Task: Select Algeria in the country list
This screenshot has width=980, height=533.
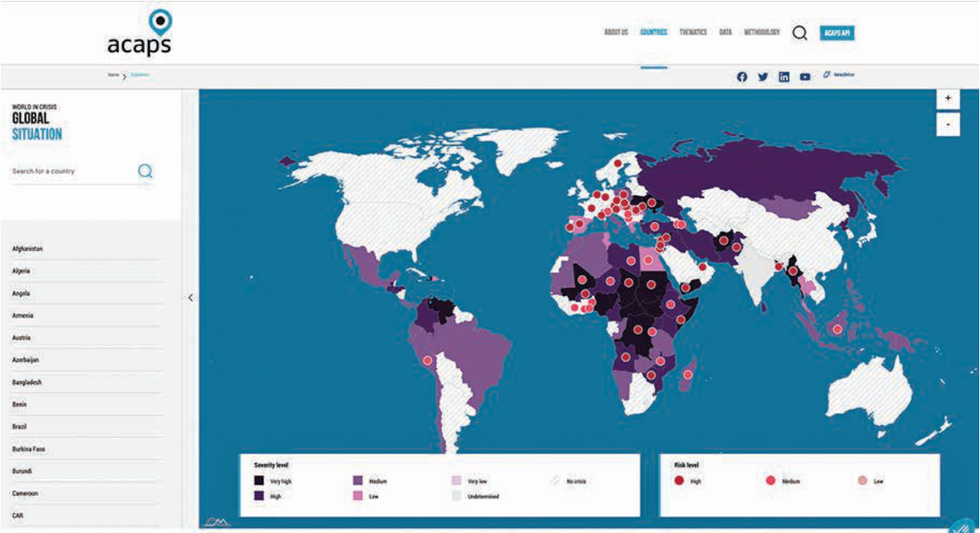Action: pyautogui.click(x=85, y=271)
